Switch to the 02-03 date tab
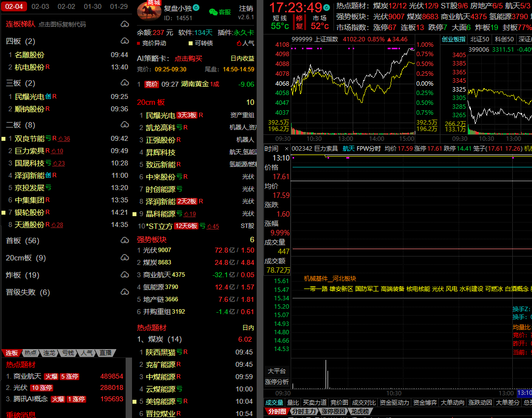The height and width of the screenshot is (418, 532). (x=40, y=6)
